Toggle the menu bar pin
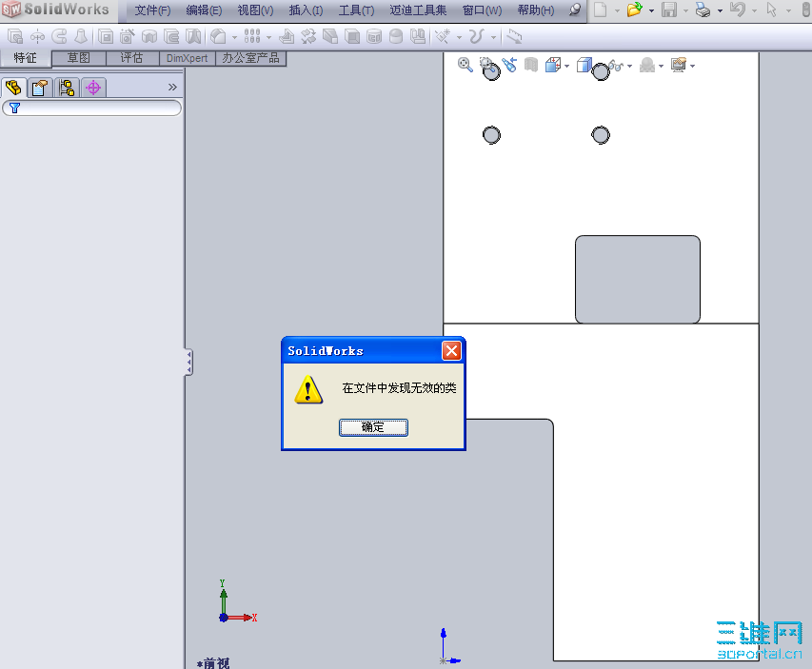 (574, 10)
